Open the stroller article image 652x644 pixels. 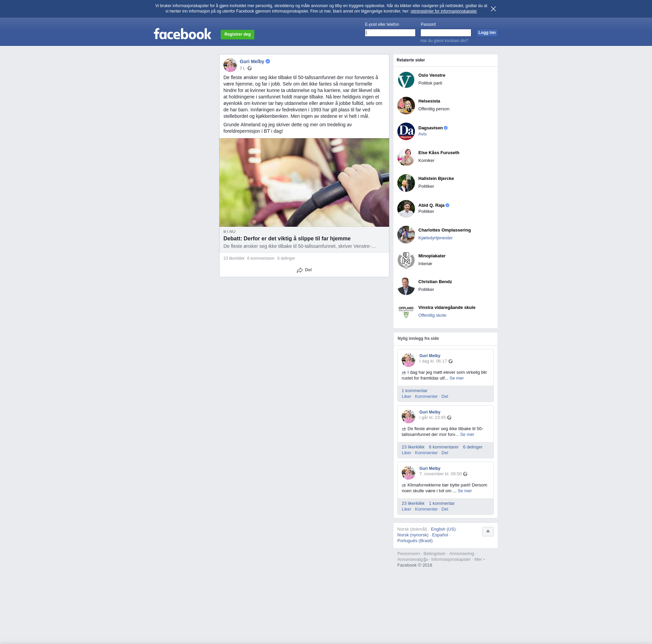coord(304,182)
